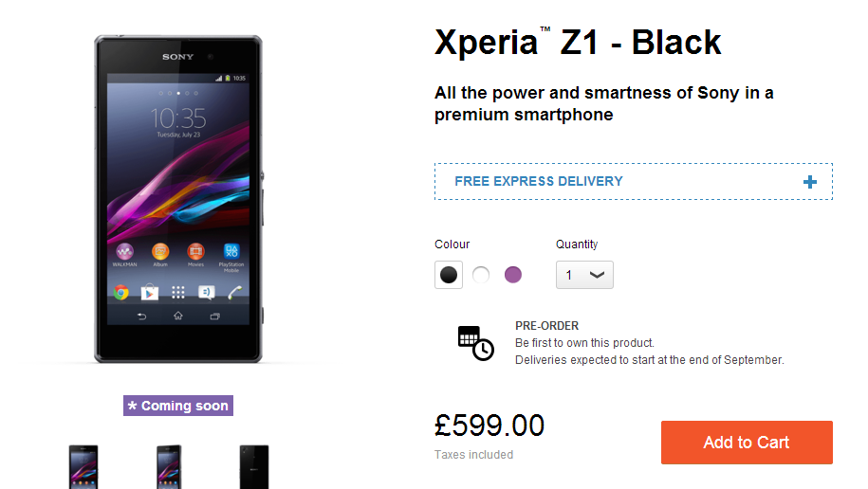Expand the Free Express Delivery section

pos(634,181)
